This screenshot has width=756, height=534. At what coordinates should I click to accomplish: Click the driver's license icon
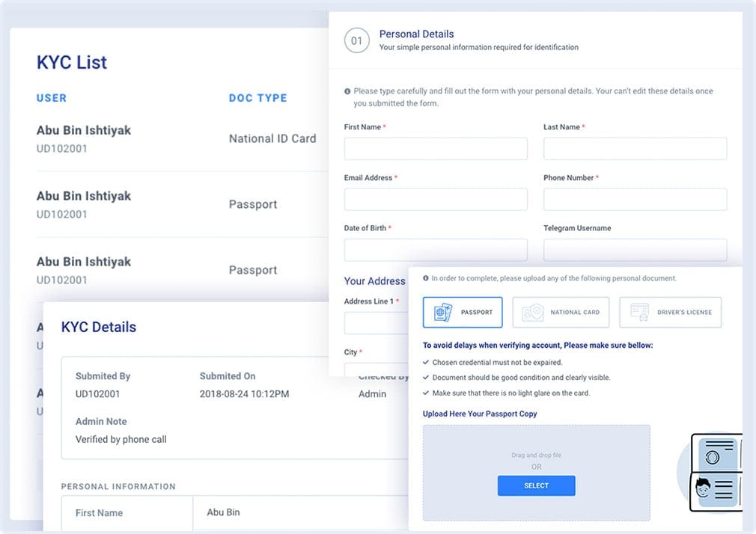pyautogui.click(x=639, y=312)
